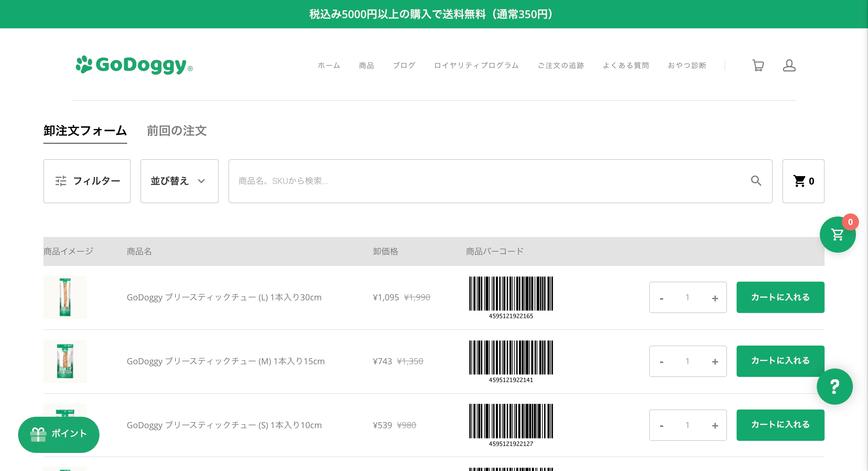The width and height of the screenshot is (868, 471).
Task: Decrease quantity for (M) 15cm chew
Action: [x=662, y=362]
